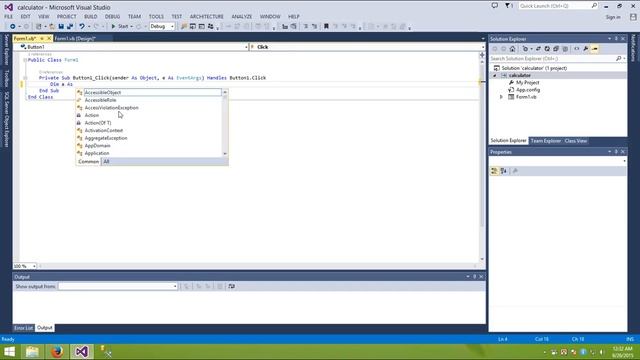Click the Navigate Backward toolbar icon
640x360 pixels.
[x=12, y=26]
